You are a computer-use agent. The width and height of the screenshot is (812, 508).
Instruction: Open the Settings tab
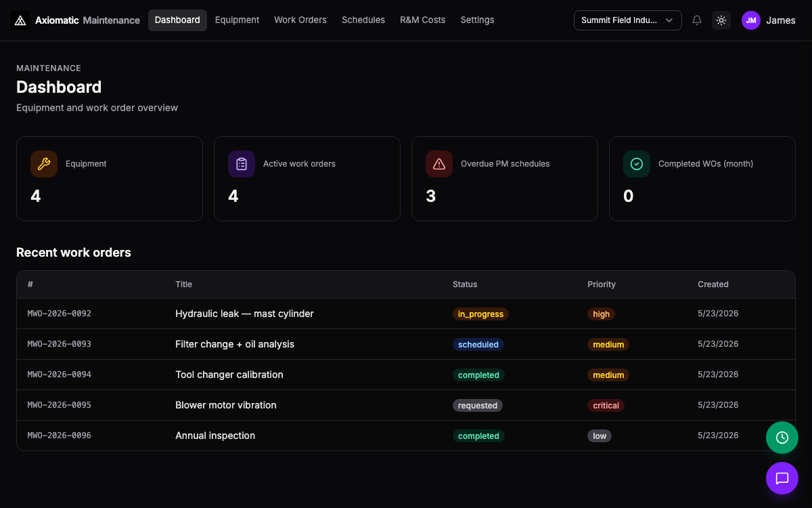[x=477, y=20]
